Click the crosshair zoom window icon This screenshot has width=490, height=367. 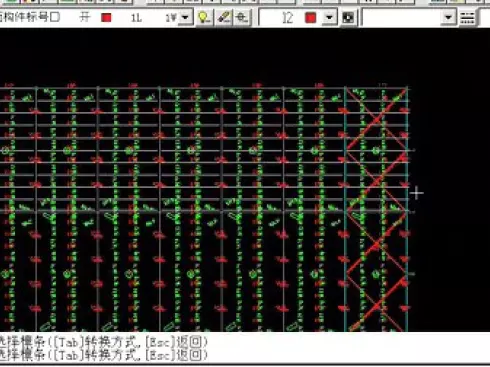coord(241,17)
